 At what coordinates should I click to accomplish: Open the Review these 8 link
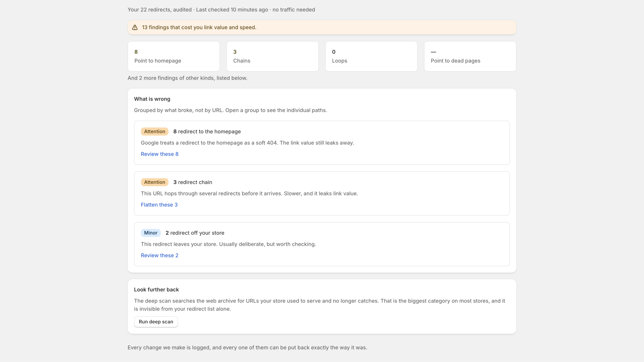click(159, 154)
